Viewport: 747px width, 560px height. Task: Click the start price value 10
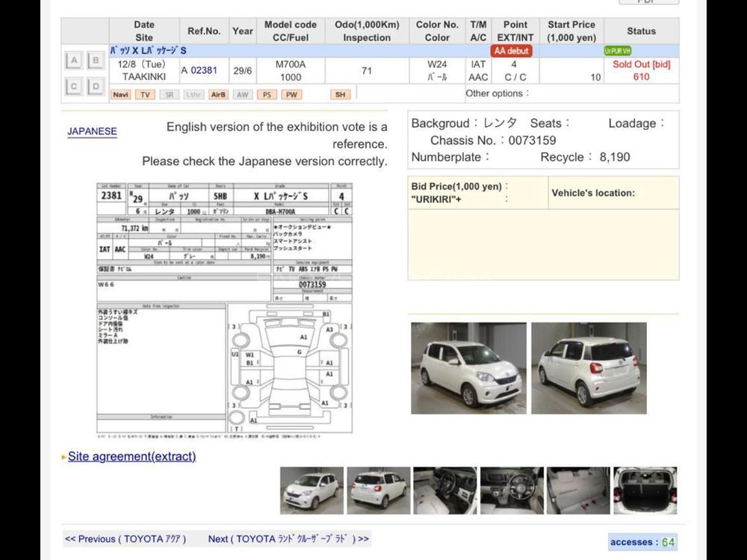click(595, 77)
